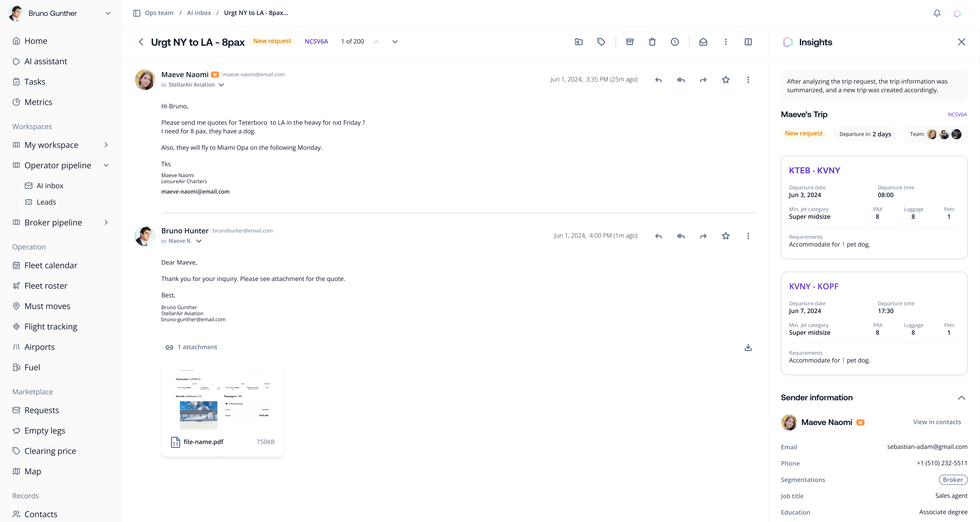Reply all on Maeve Naomi's message
The width and height of the screenshot is (980, 522).
[681, 80]
